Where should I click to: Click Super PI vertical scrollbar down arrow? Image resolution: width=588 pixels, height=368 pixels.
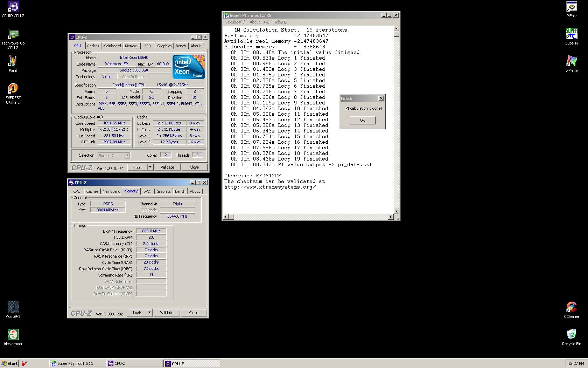click(397, 211)
